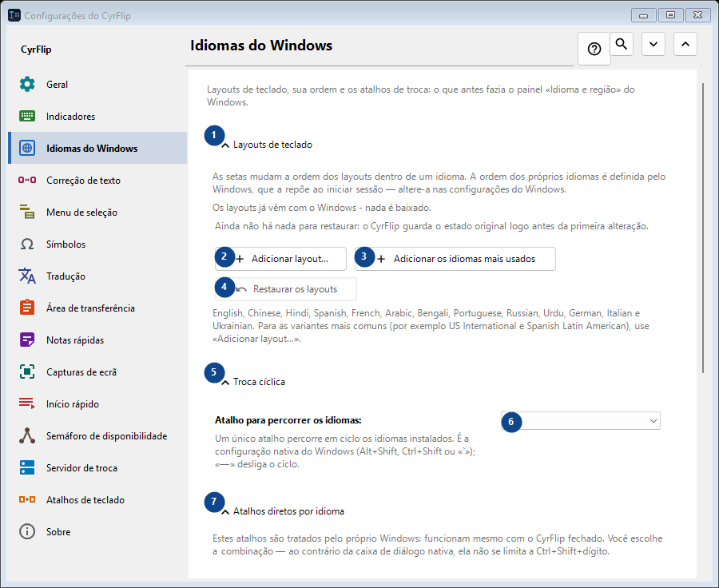Click the vertical scrollbar of the settings pane
Viewport: 719px width, 588px height.
703,228
